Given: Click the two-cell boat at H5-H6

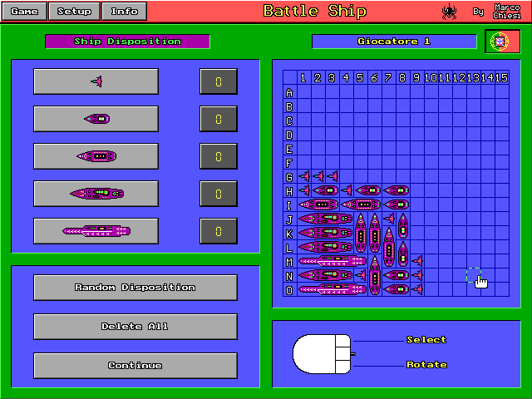Looking at the screenshot, I should tap(367, 190).
